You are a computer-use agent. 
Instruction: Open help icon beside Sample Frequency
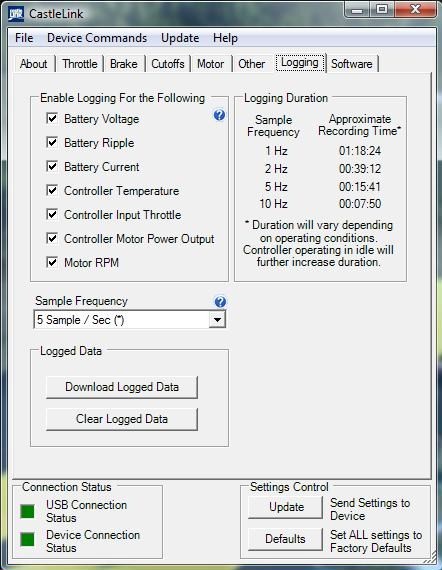pyautogui.click(x=220, y=301)
